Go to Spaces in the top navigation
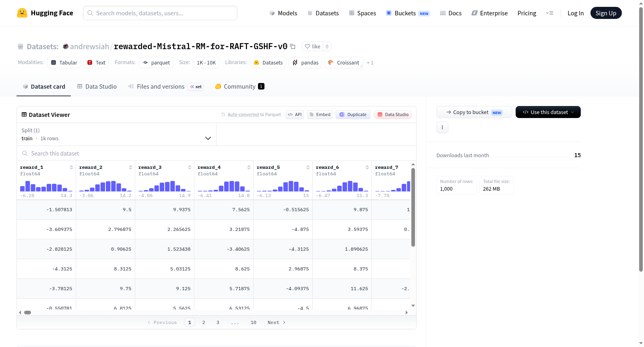Image resolution: width=644 pixels, height=347 pixels. pos(363,13)
